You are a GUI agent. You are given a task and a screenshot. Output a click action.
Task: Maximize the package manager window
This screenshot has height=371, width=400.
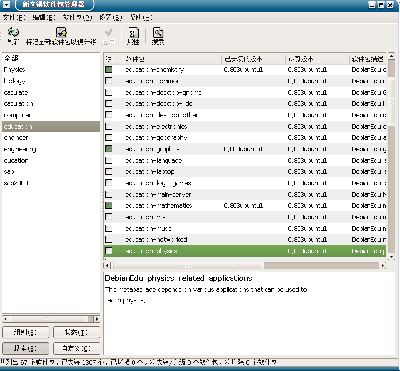(381, 5)
